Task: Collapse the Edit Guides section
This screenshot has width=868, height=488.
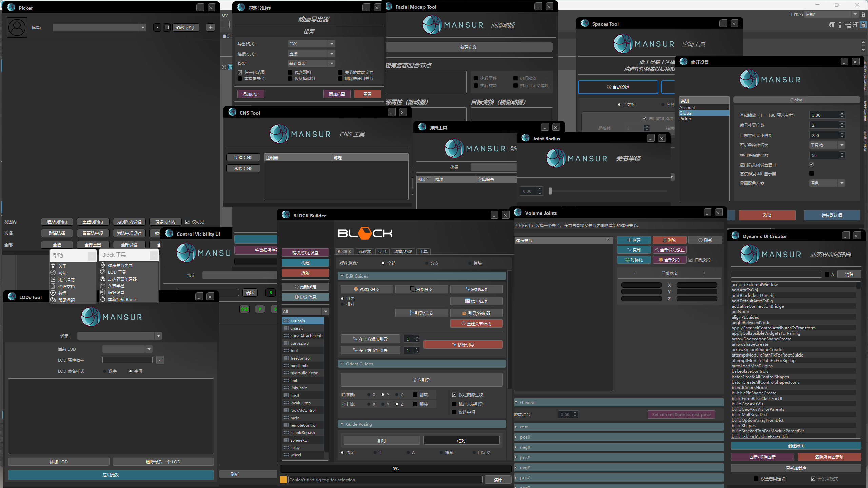Action: 421,276
